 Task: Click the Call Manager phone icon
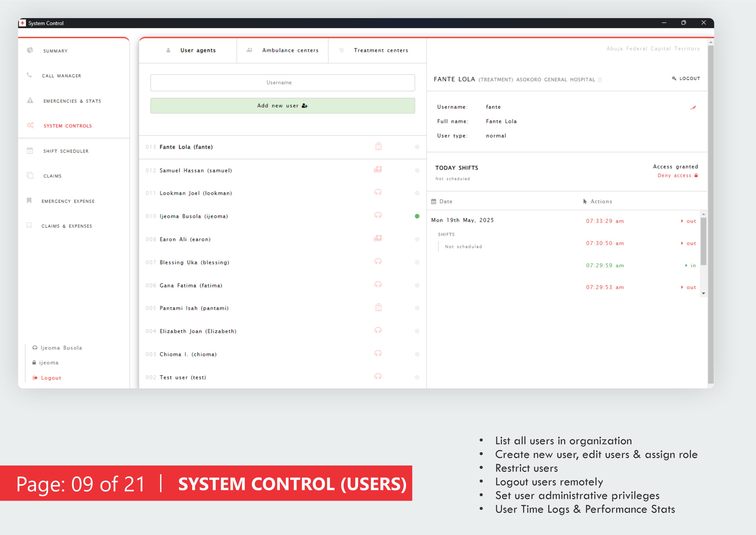pyautogui.click(x=30, y=75)
